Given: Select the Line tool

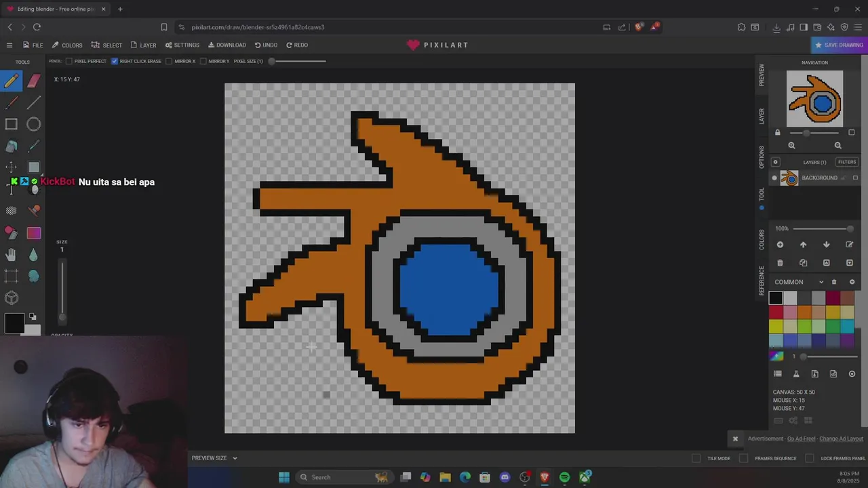Looking at the screenshot, I should [x=34, y=103].
